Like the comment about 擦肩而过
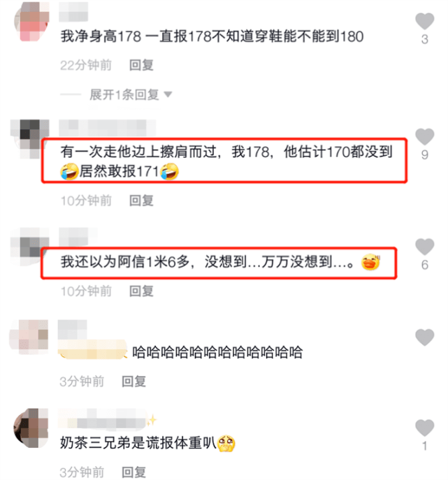This screenshot has width=448, height=480. 424,136
